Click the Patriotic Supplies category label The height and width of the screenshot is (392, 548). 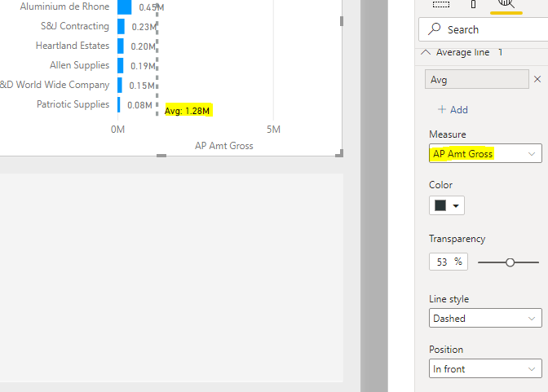coord(73,104)
